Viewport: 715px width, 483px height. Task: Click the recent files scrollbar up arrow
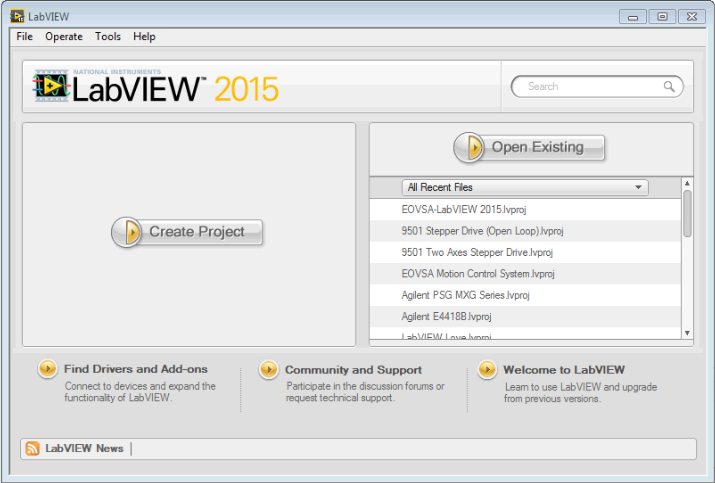(x=687, y=183)
